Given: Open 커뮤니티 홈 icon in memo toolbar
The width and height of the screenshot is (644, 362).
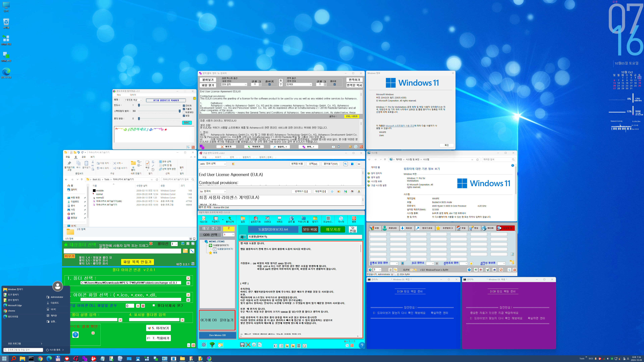Looking at the screenshot, I should (303, 219).
